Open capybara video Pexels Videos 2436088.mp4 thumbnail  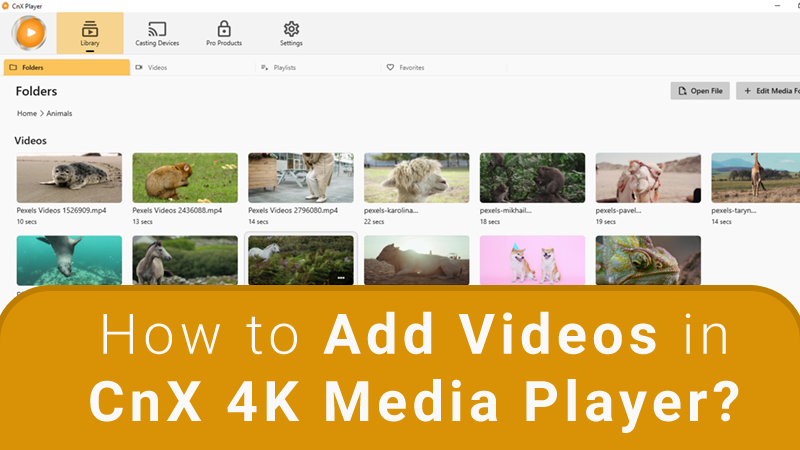point(185,178)
